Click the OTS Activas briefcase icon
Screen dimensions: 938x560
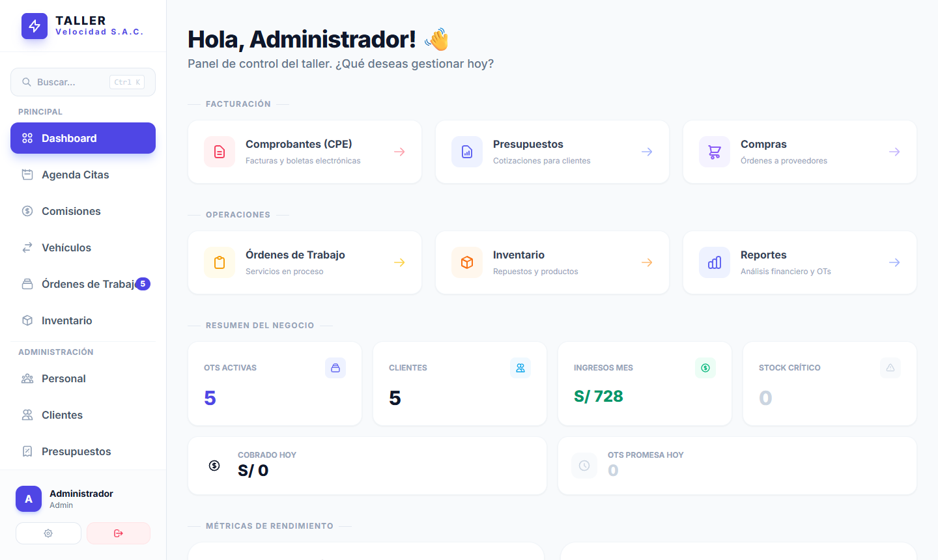pos(335,368)
